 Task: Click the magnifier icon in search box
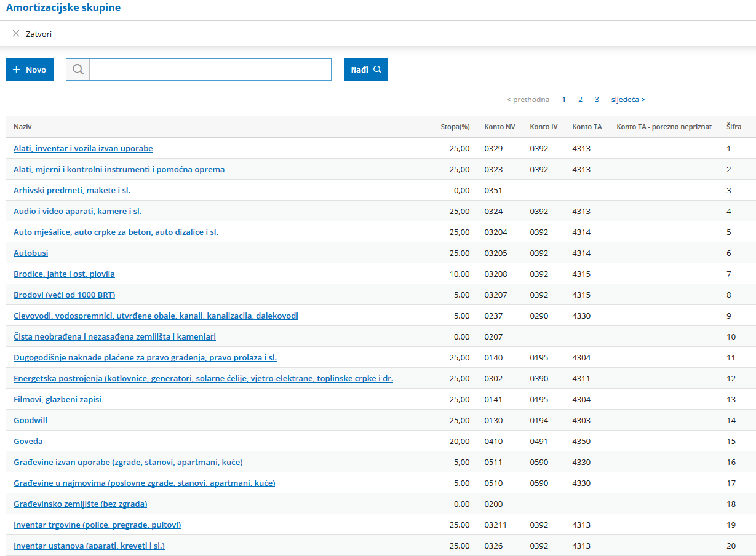(x=78, y=69)
